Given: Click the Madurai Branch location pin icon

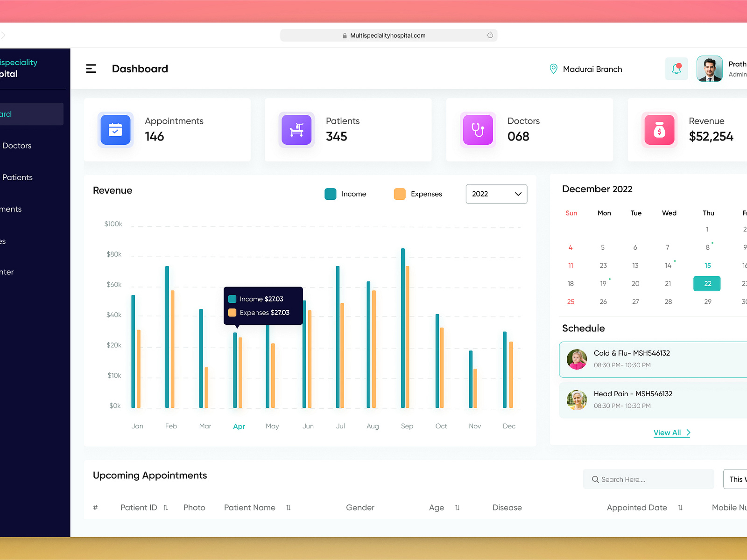Looking at the screenshot, I should coord(553,69).
